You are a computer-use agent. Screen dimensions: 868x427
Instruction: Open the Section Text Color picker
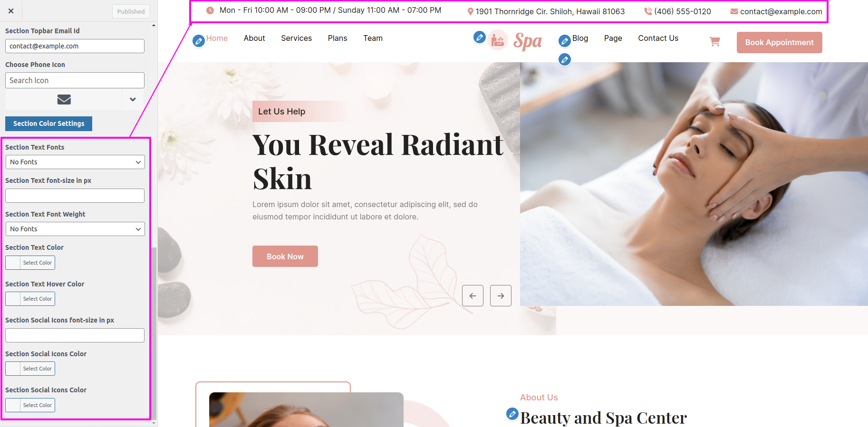30,263
